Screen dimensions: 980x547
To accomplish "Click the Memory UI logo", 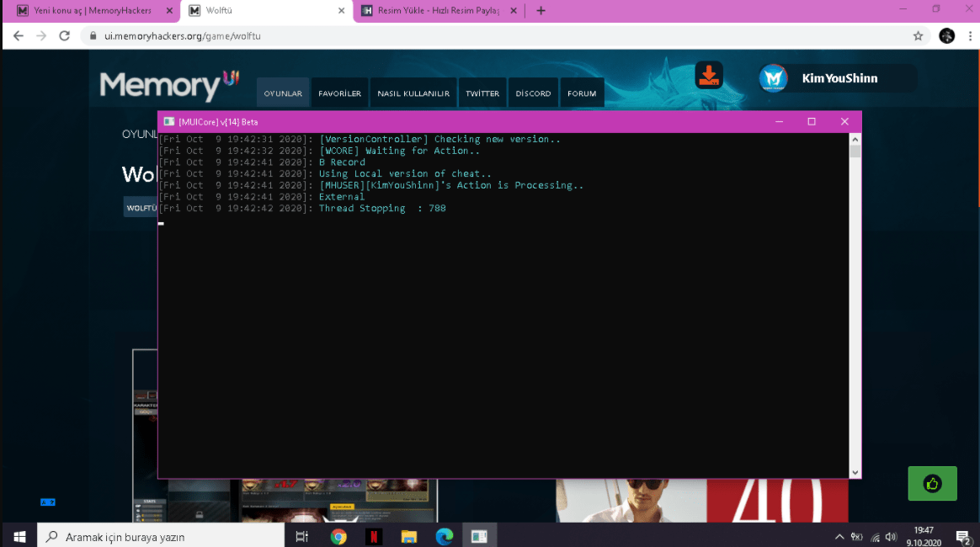I will point(168,86).
